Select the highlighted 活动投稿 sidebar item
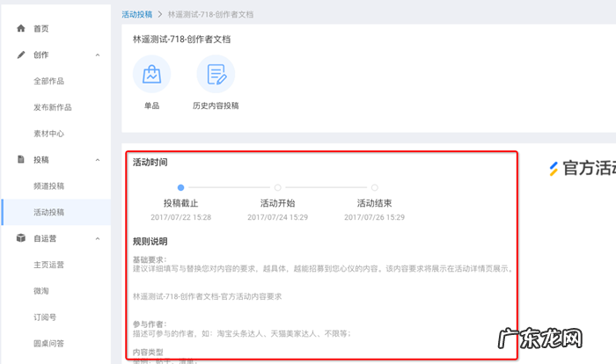 [x=56, y=212]
